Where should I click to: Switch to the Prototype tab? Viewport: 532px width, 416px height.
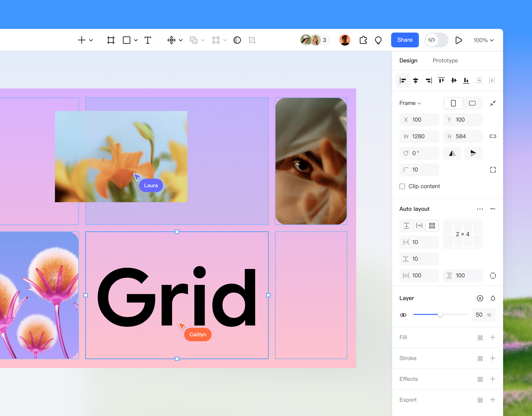click(x=445, y=61)
